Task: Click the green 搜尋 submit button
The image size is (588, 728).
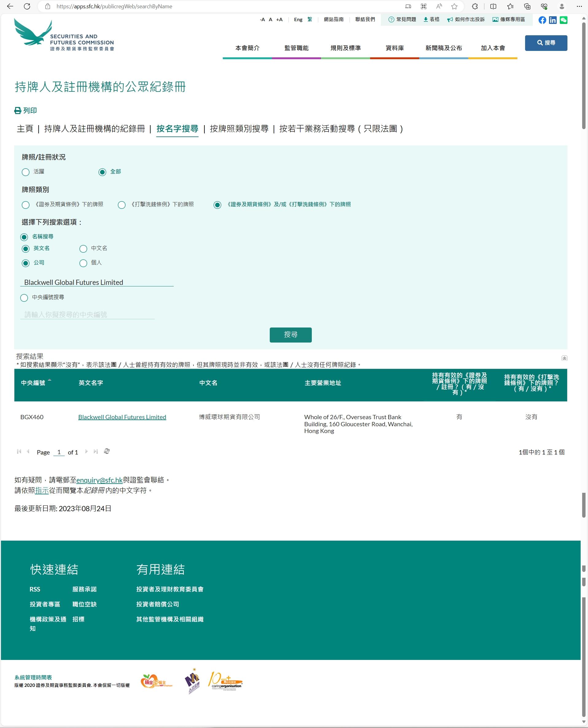Action: (x=291, y=335)
